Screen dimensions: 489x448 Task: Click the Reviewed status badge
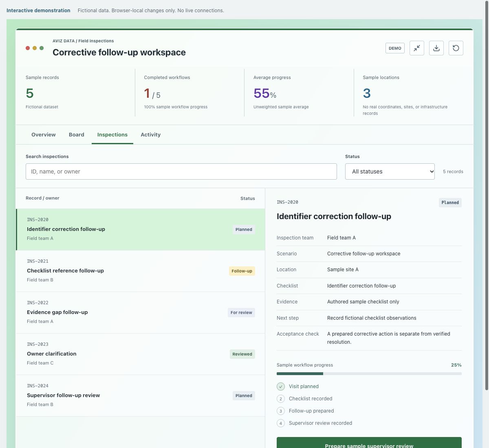tap(242, 354)
